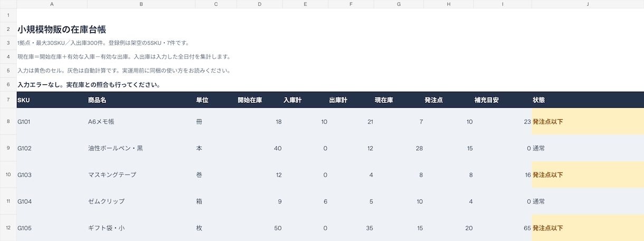Viewport: 644px width, 241px height.
Task: Select product name 'ギフト袋・小'
Action: [141, 228]
